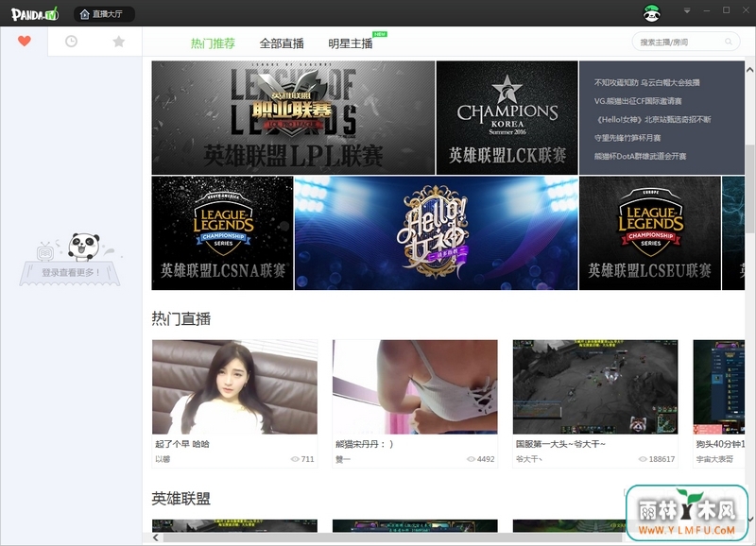The height and width of the screenshot is (546, 756).
Task: Close the Panda.TV window
Action: coord(746,10)
